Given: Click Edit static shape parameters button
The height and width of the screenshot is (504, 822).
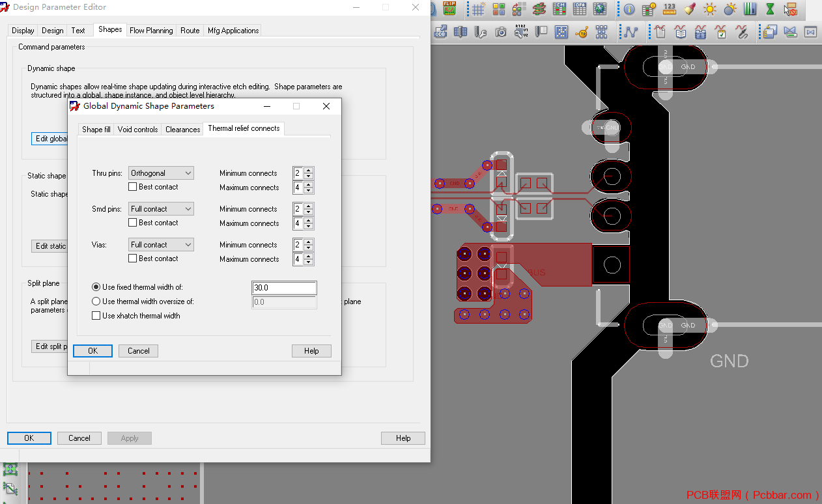Looking at the screenshot, I should 50,246.
